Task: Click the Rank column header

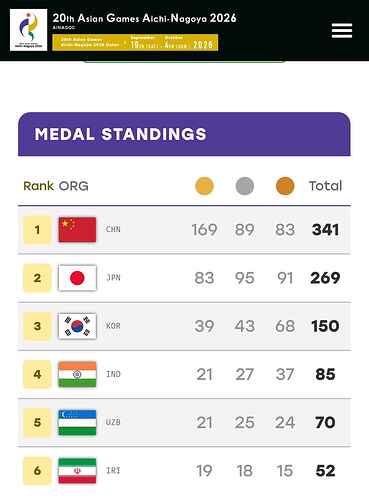Action: (38, 186)
